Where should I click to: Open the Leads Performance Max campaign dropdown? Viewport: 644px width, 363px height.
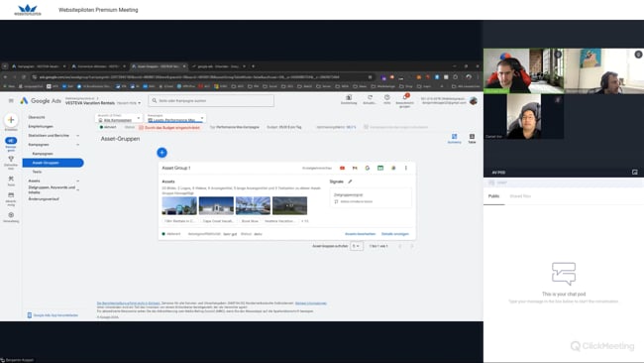(175, 118)
